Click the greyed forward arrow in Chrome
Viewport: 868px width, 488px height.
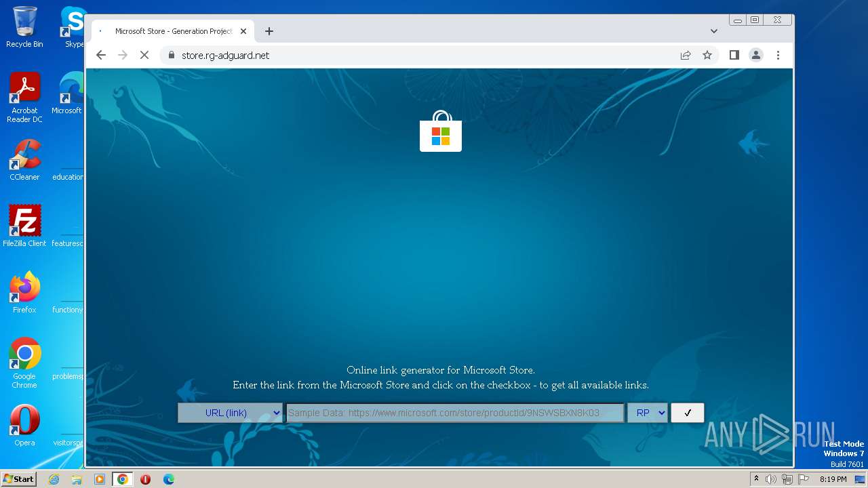(x=123, y=55)
